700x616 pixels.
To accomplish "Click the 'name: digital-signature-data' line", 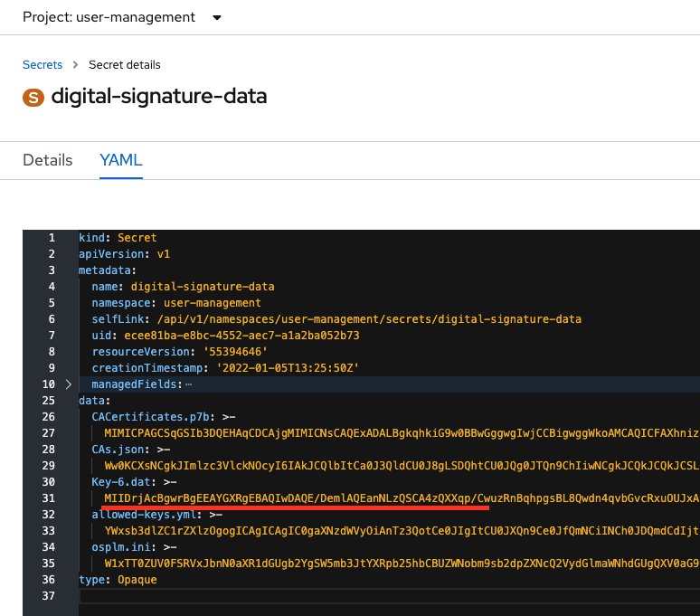I will pos(183,287).
